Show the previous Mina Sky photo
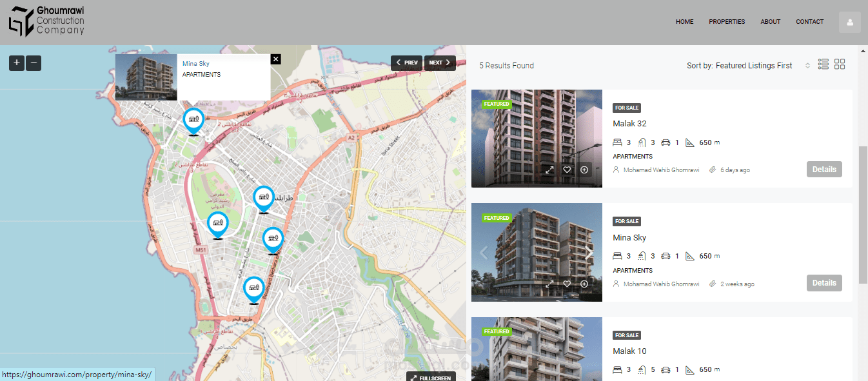Image resolution: width=868 pixels, height=381 pixels. 484,253
